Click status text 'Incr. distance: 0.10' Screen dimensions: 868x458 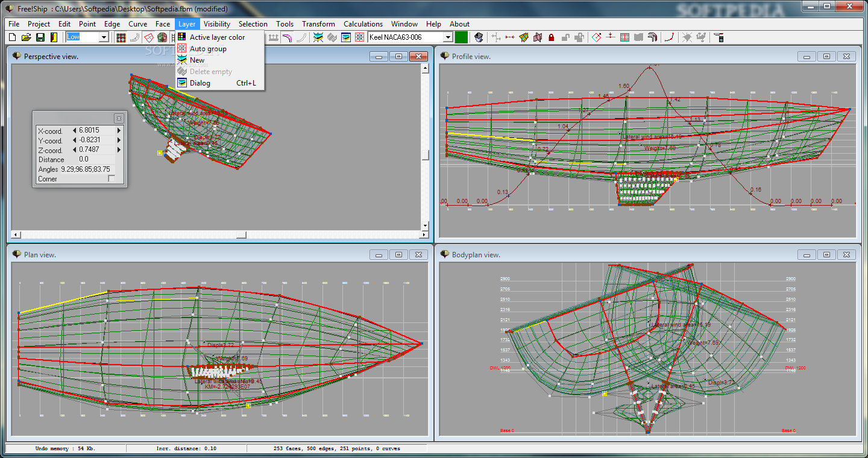[186, 448]
